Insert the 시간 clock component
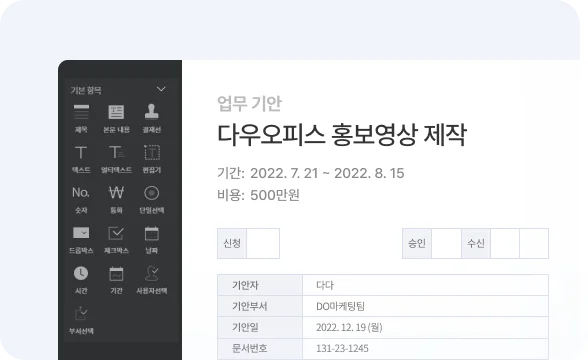This screenshot has height=360, width=588. click(81, 273)
